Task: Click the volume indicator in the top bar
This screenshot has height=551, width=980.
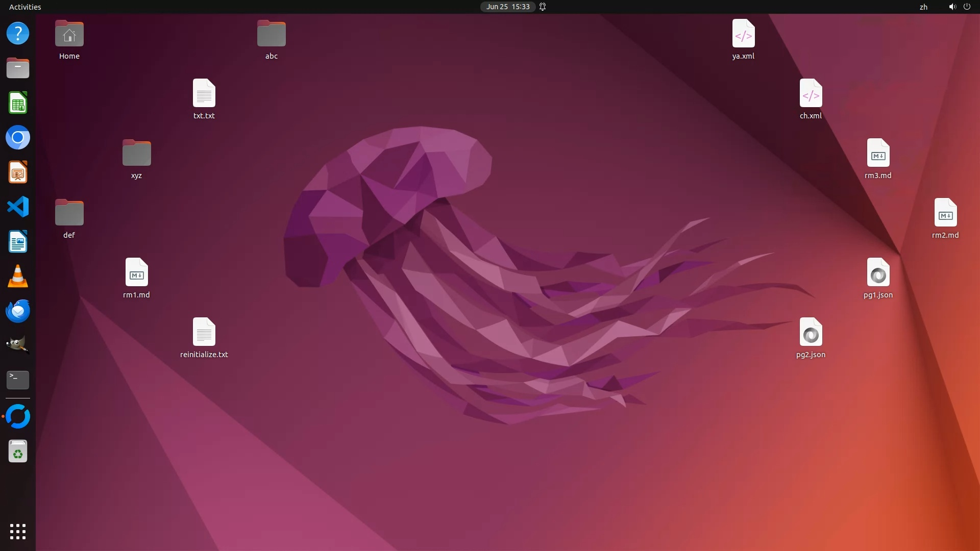Action: [952, 7]
